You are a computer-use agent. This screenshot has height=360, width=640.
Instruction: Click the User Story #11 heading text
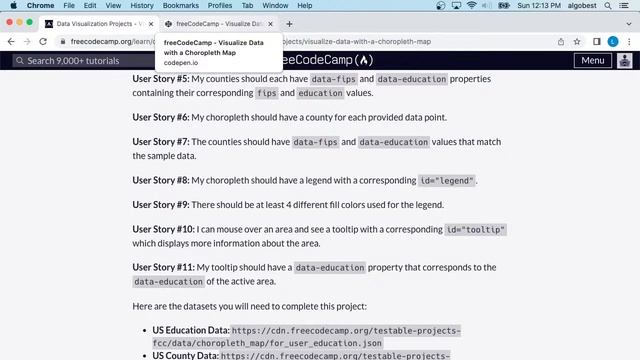(x=163, y=267)
